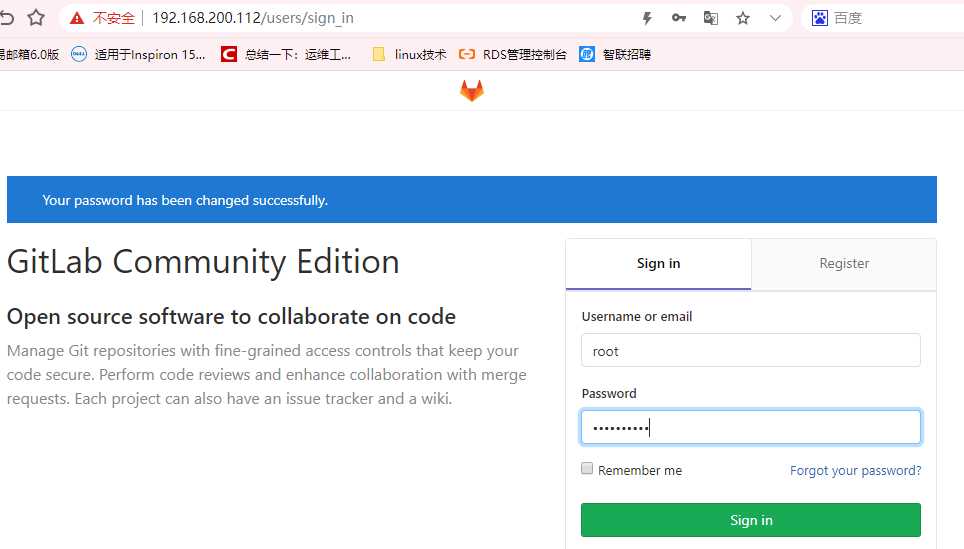Click the translate page icon in address bar
This screenshot has width=964, height=549.
[711, 18]
